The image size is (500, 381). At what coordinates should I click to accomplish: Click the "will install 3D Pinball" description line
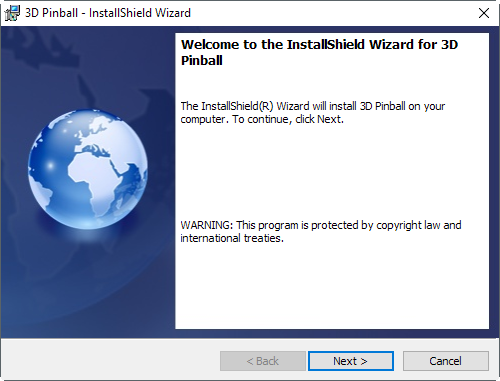click(x=313, y=106)
